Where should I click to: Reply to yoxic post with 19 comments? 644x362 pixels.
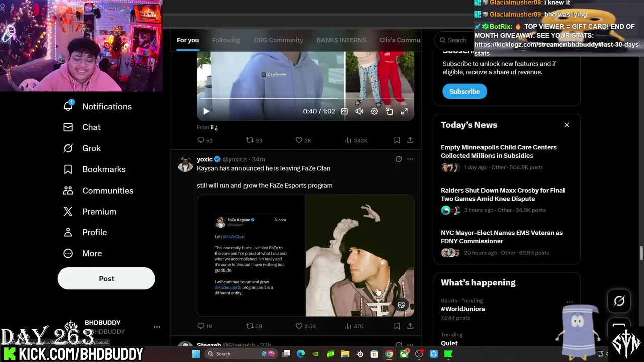click(x=205, y=326)
